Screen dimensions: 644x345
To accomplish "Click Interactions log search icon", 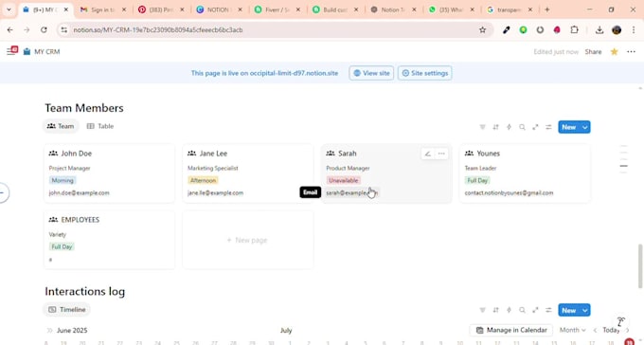I will (x=522, y=310).
